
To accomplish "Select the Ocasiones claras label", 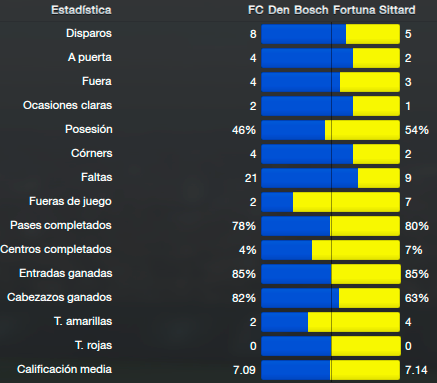I will pos(67,105).
